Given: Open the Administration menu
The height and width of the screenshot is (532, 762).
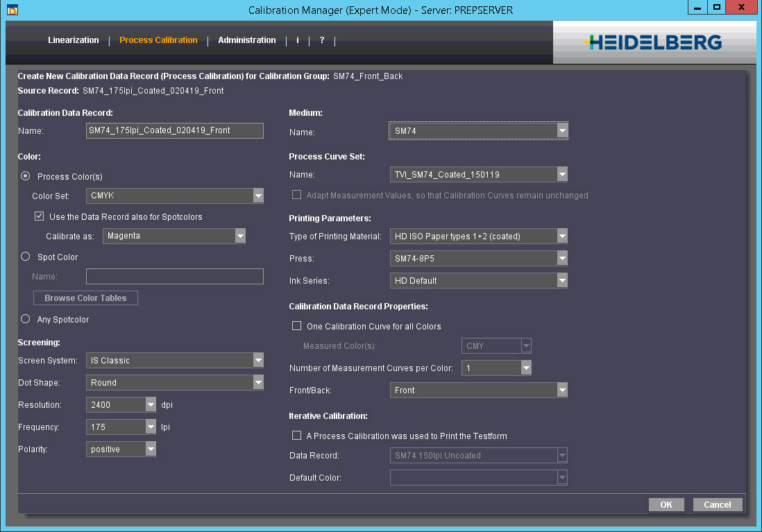Looking at the screenshot, I should click(x=247, y=40).
